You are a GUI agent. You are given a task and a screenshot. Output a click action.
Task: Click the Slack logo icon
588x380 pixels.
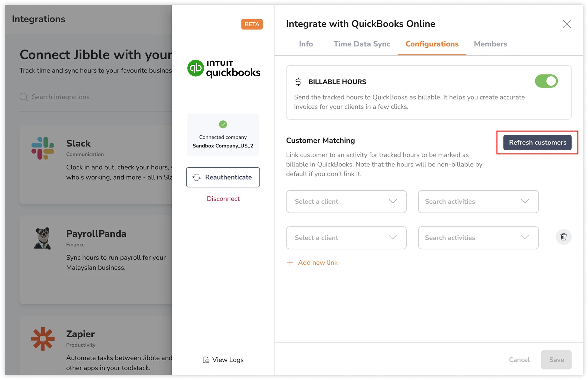43,148
